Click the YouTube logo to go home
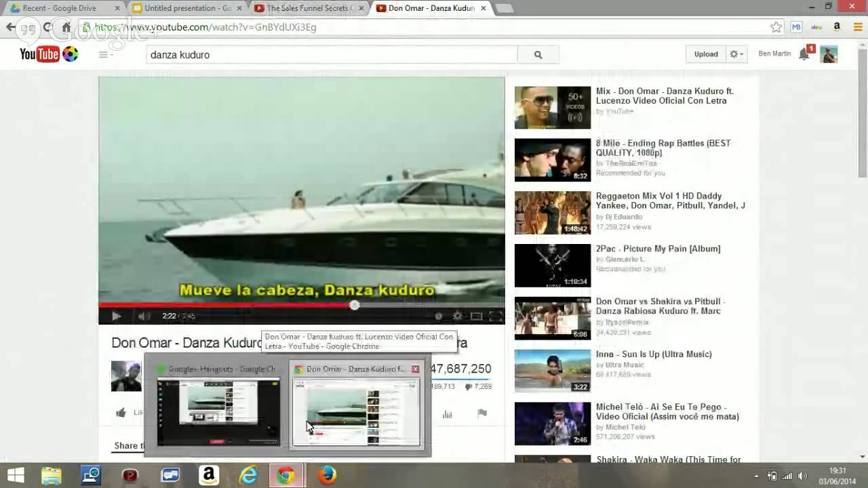Screen dimensions: 868x488 [49, 54]
